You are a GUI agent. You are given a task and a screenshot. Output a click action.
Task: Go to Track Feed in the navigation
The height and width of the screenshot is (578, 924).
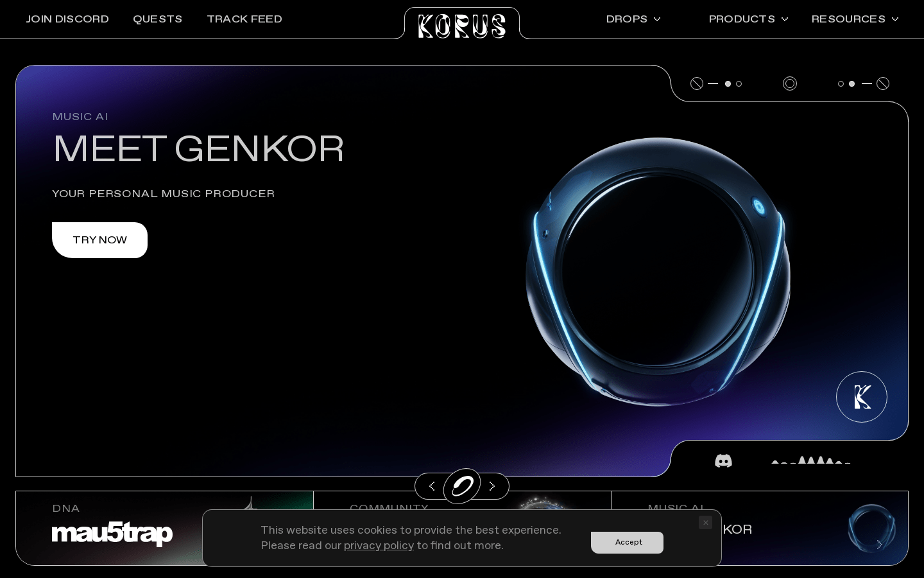coord(244,19)
